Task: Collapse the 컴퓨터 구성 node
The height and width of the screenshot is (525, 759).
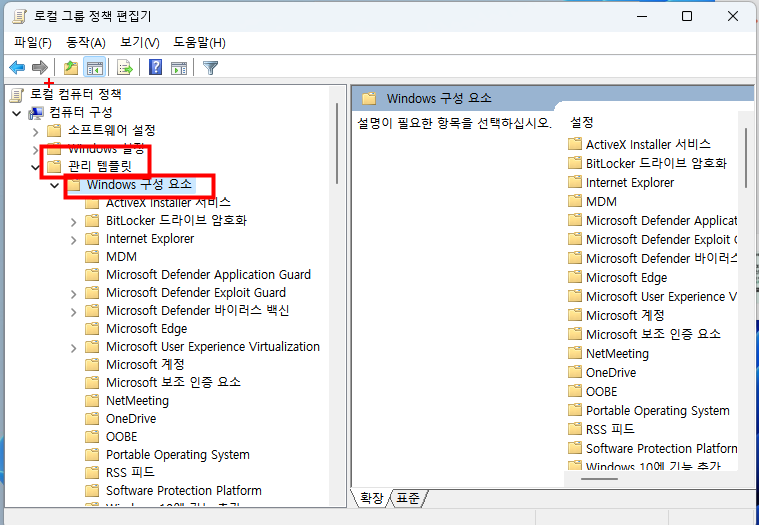Action: pos(17,114)
